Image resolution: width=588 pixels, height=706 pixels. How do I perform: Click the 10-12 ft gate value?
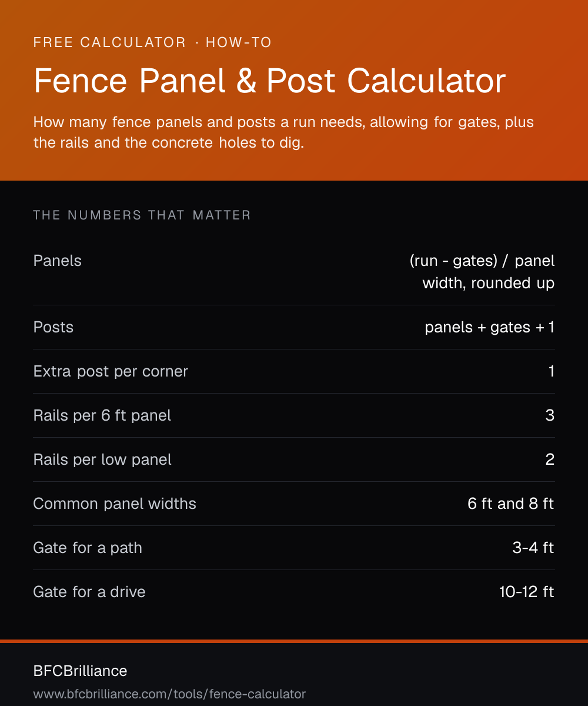pos(527,592)
